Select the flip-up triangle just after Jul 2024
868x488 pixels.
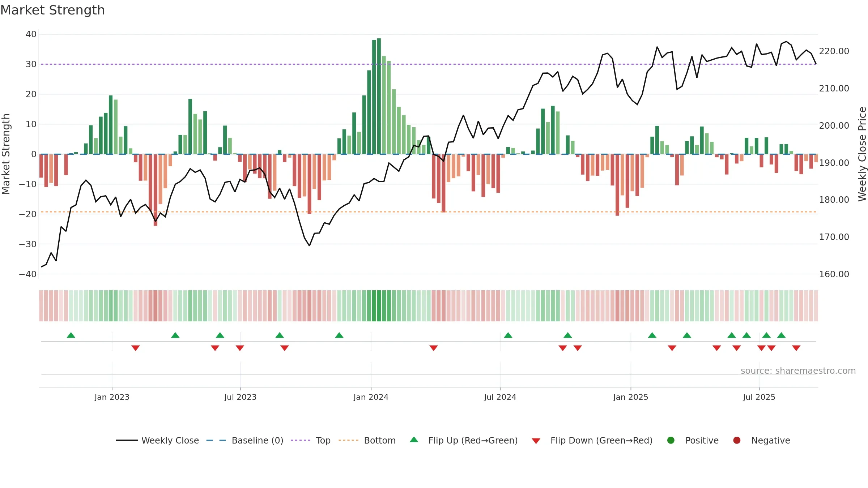coord(508,335)
